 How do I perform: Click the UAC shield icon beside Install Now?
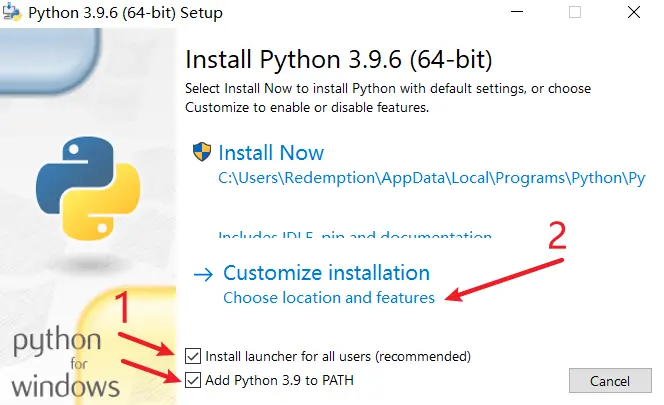[202, 152]
